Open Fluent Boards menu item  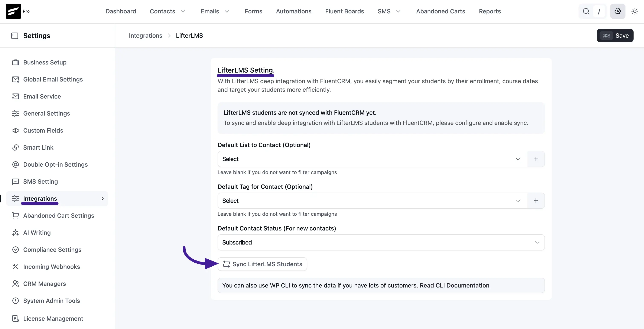pos(345,11)
